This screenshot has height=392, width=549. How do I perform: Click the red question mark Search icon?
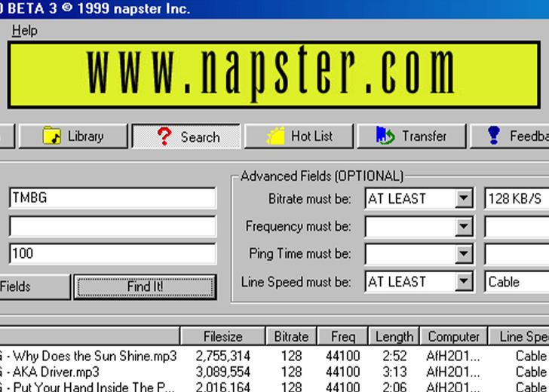tap(164, 136)
